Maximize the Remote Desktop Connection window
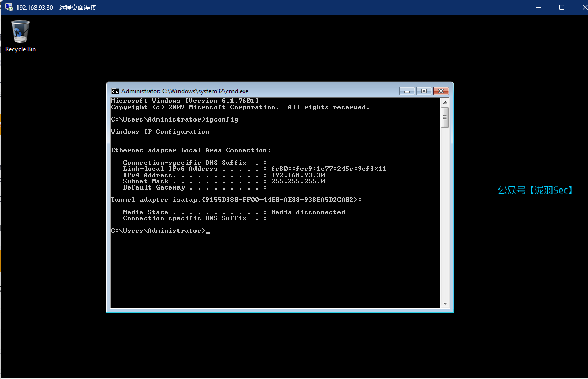Image resolution: width=588 pixels, height=379 pixels. coord(562,7)
